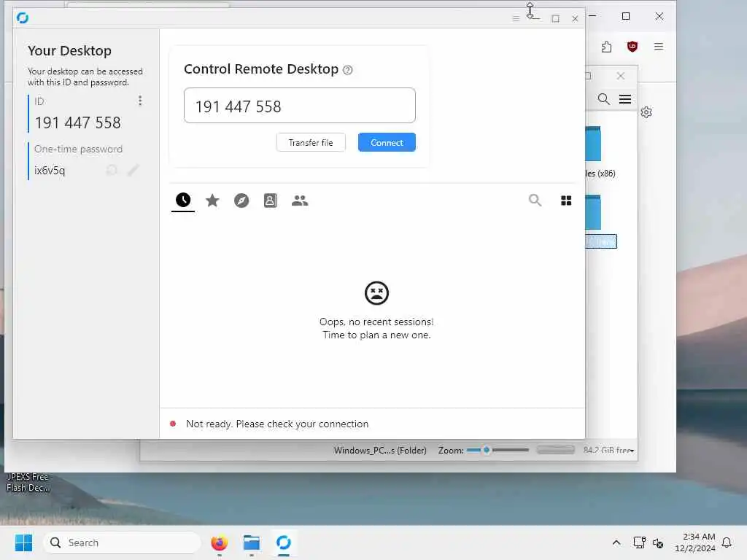Click the red connection status dot

point(173,424)
